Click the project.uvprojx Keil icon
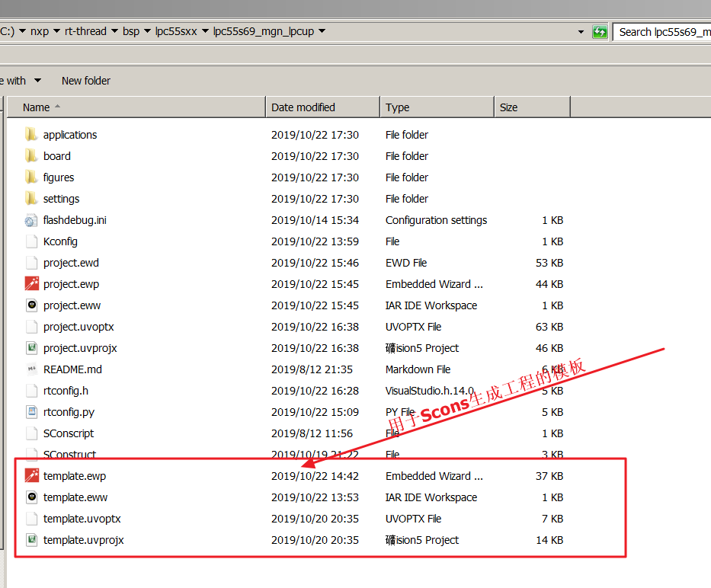This screenshot has width=711, height=588. (x=31, y=348)
